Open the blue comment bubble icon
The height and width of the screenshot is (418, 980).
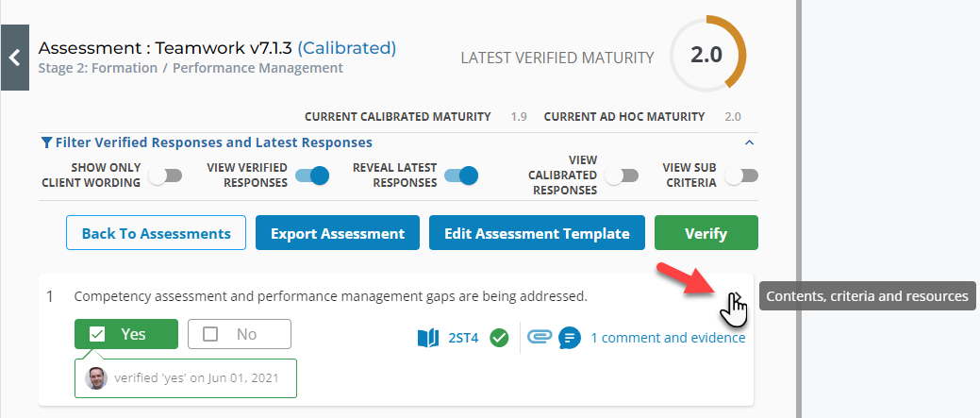pos(569,337)
